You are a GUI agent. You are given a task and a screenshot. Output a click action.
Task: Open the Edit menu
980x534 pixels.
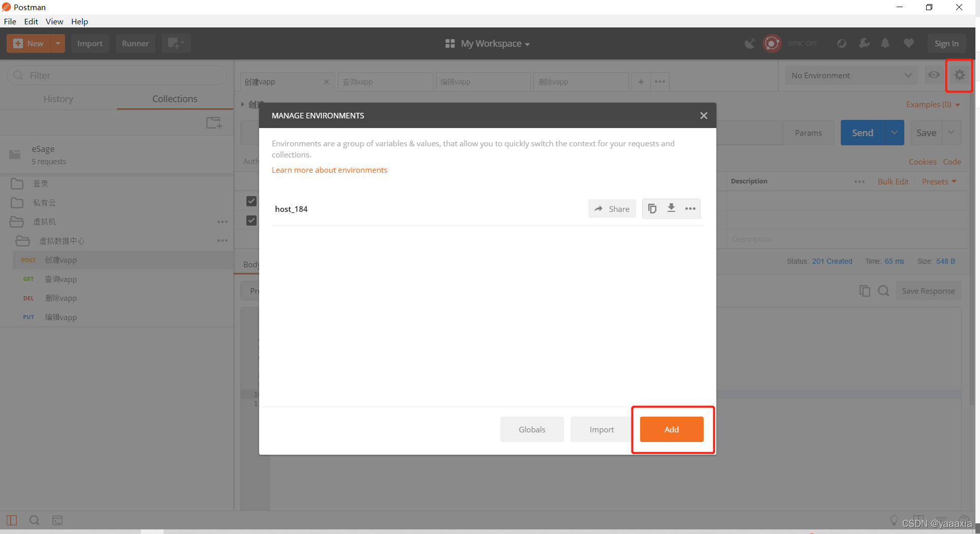31,21
